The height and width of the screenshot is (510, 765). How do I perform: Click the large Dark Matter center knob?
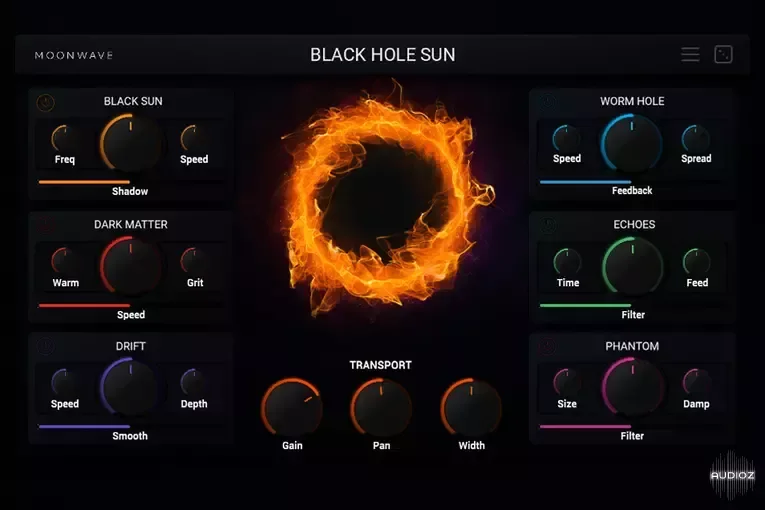pos(130,266)
